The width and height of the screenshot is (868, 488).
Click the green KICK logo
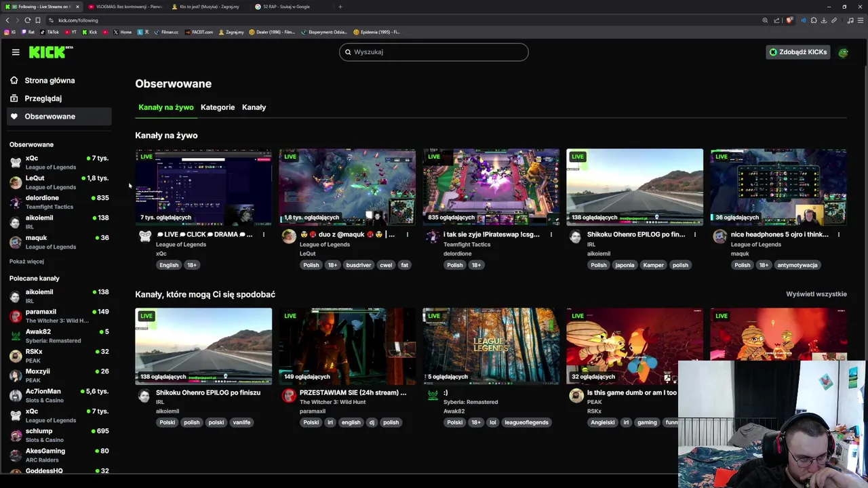coord(50,52)
